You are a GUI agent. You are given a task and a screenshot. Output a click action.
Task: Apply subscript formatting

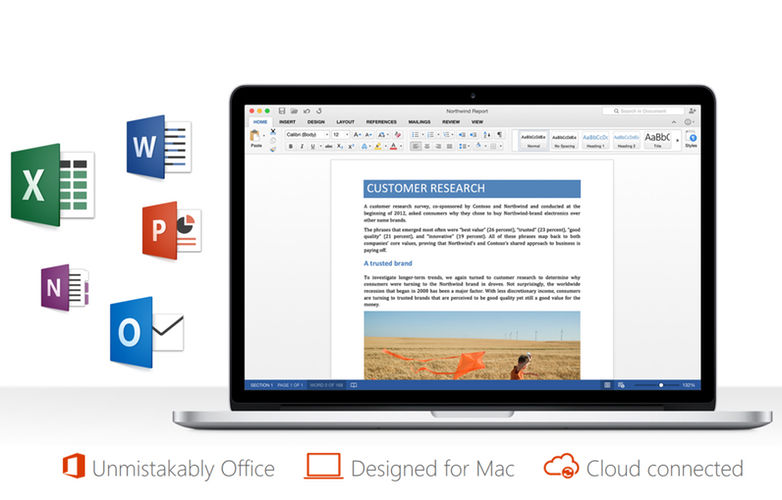(340, 146)
